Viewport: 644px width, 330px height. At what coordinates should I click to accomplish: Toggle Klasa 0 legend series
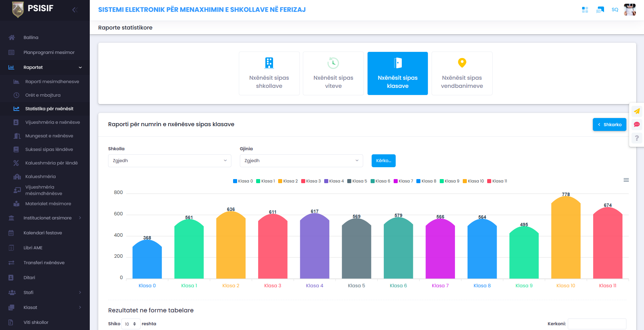click(x=243, y=181)
